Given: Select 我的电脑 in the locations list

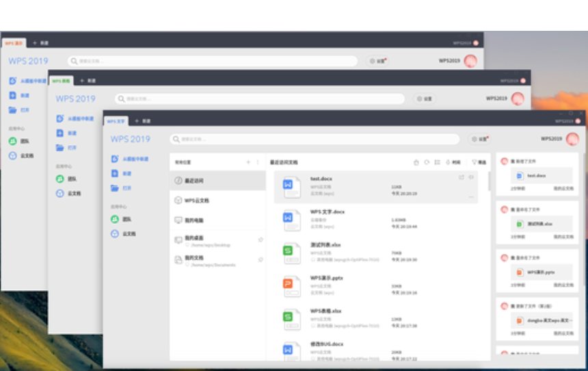Looking at the screenshot, I should (218, 220).
